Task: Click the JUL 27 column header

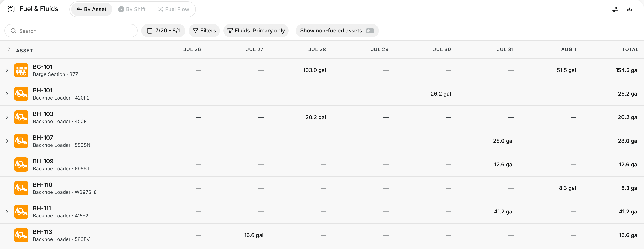Action: [254, 50]
